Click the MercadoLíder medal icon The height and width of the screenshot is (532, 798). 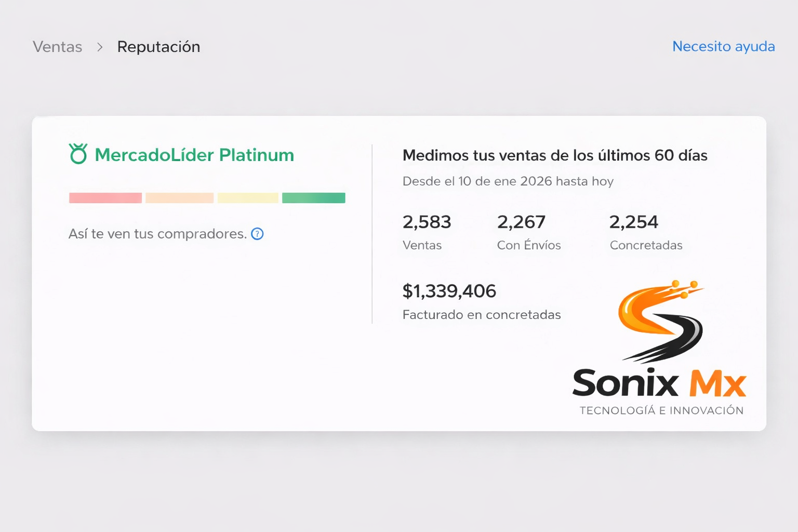pyautogui.click(x=78, y=154)
